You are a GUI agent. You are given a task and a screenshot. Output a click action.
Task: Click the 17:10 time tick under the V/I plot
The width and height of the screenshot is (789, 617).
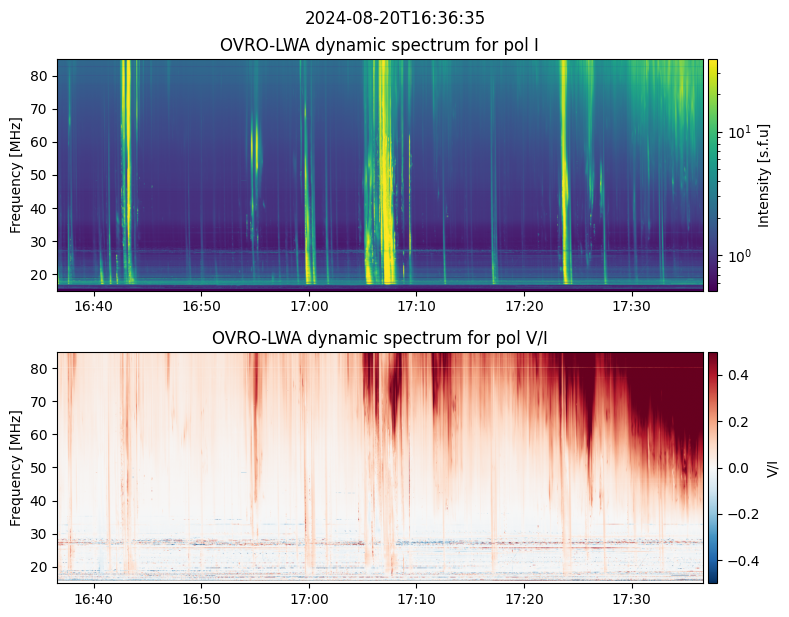tap(416, 598)
